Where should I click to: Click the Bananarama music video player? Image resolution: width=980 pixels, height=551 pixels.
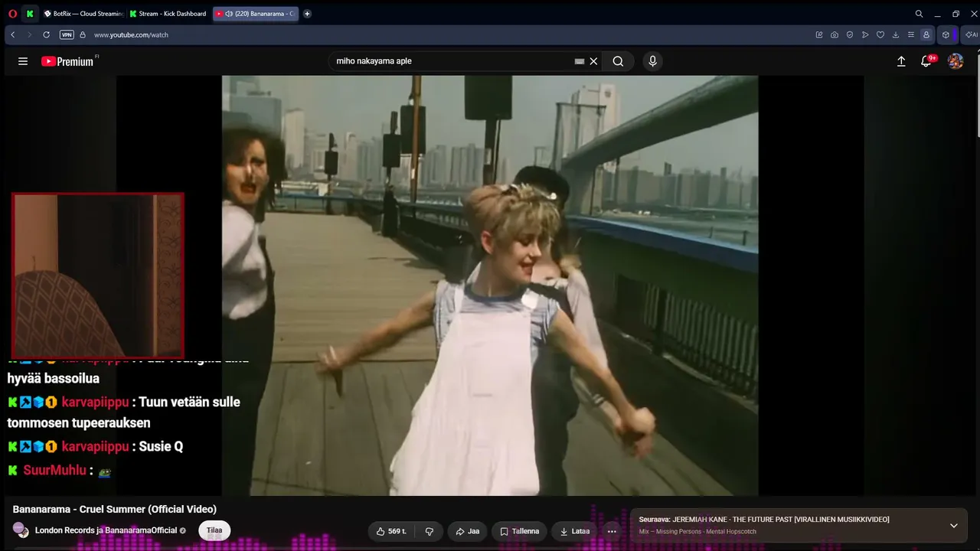click(x=490, y=285)
